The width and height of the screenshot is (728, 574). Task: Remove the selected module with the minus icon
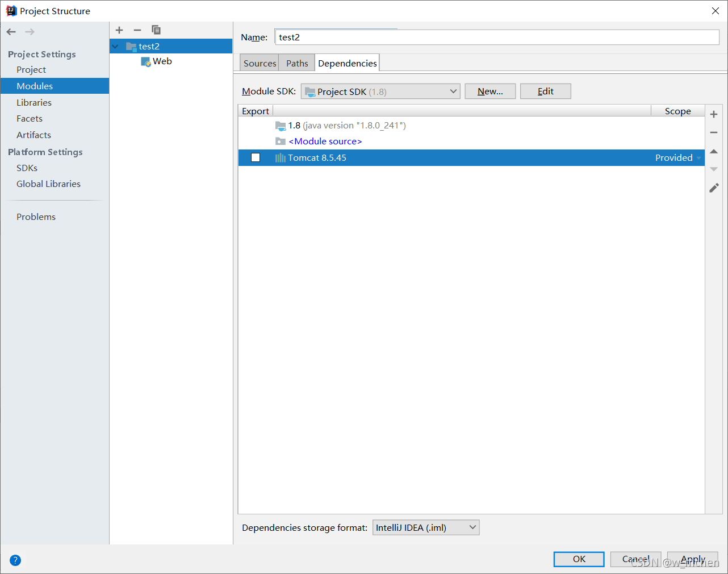pyautogui.click(x=137, y=30)
